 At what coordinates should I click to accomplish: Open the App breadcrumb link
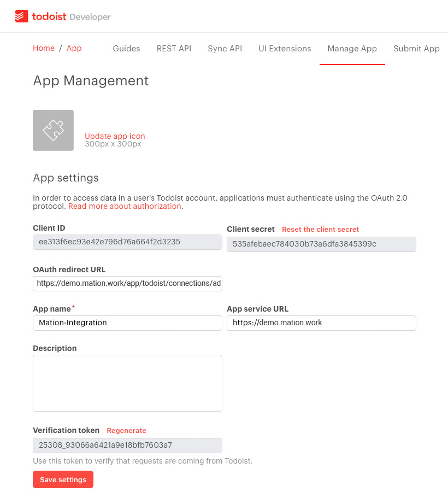74,48
